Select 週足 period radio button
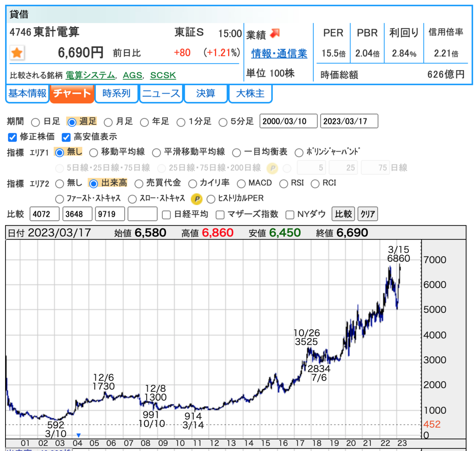 click(x=72, y=122)
